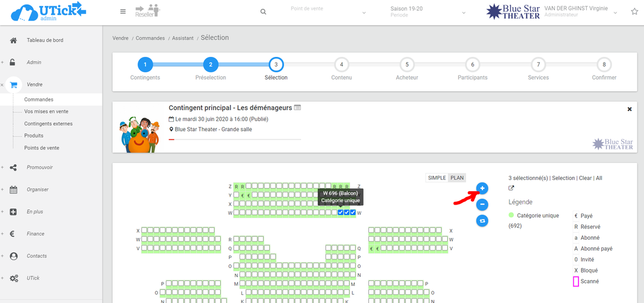
Task: Click the zoom in plus button
Action: tap(482, 188)
